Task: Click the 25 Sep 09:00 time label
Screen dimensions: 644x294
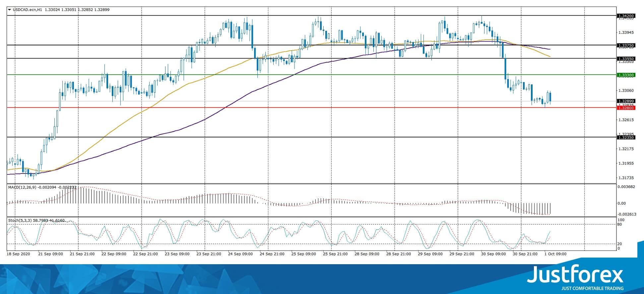Action: (304, 254)
